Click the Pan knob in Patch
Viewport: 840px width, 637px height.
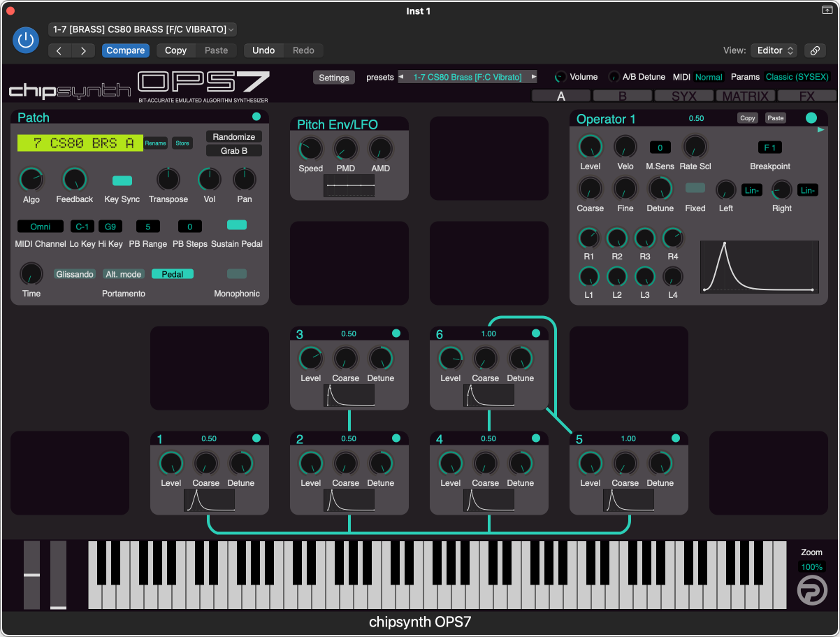pos(244,180)
